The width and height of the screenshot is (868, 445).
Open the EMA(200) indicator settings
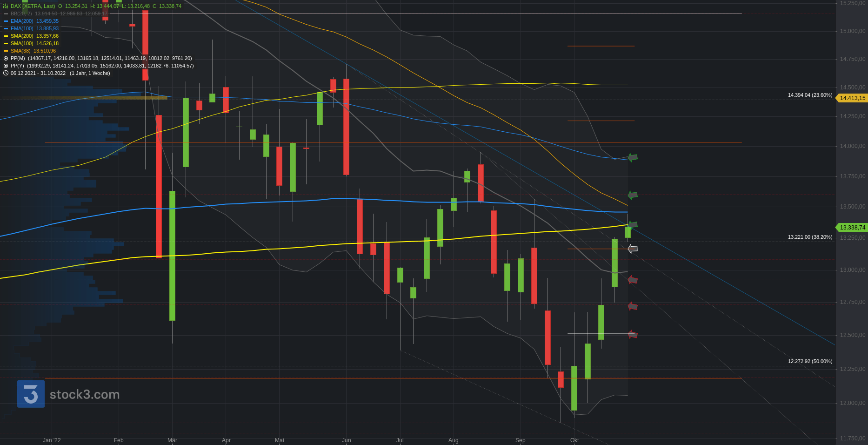pyautogui.click(x=22, y=21)
